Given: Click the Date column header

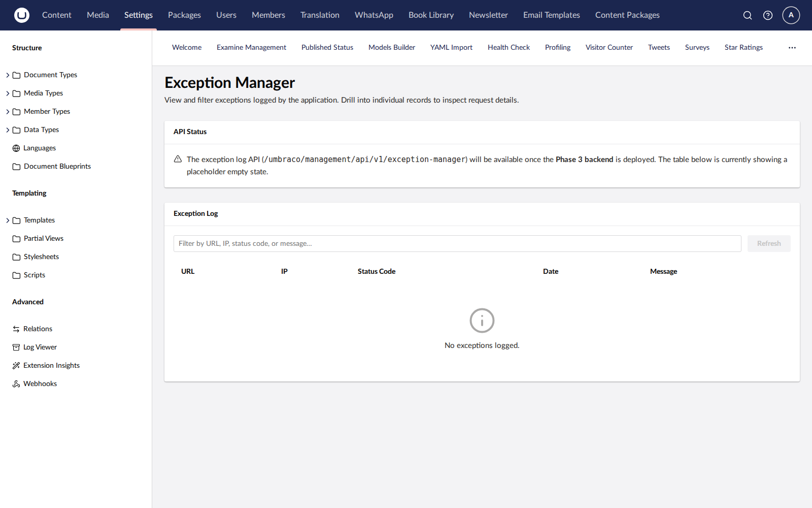Looking at the screenshot, I should (551, 272).
